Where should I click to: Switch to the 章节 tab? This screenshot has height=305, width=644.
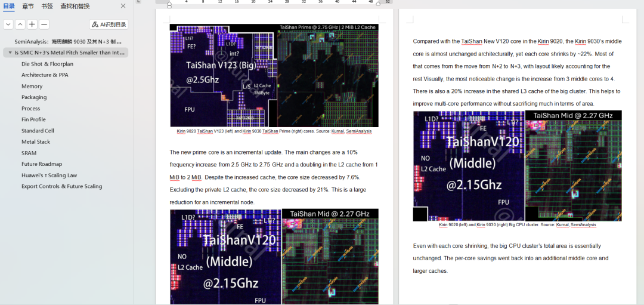[x=28, y=6]
